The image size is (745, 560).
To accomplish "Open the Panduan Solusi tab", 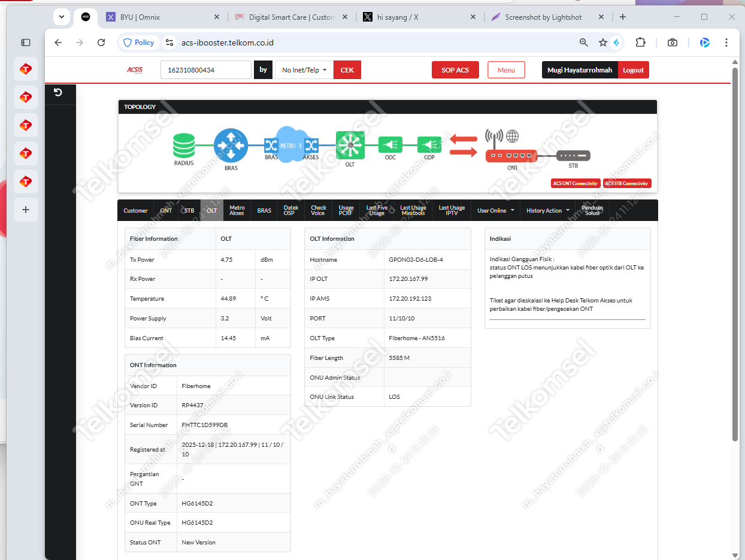I will click(592, 210).
